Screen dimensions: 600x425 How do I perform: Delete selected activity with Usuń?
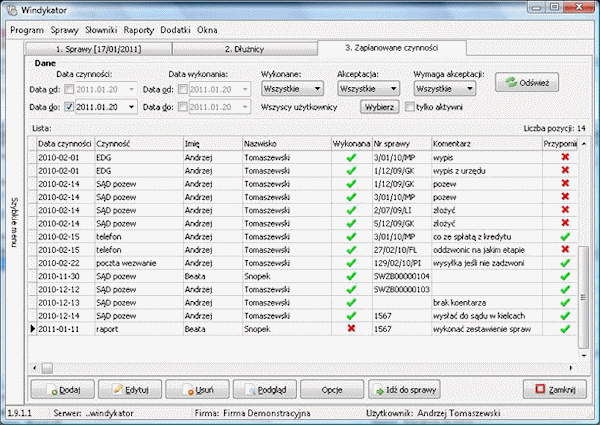tap(197, 389)
